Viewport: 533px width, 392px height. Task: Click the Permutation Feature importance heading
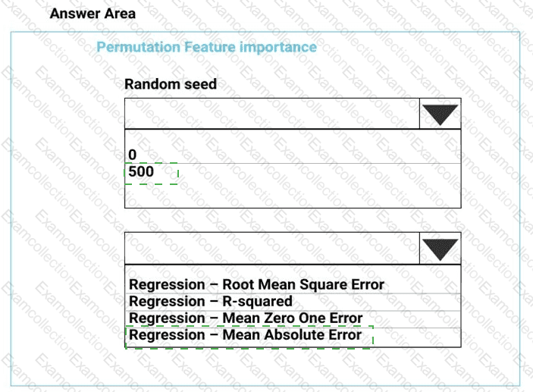pyautogui.click(x=207, y=47)
